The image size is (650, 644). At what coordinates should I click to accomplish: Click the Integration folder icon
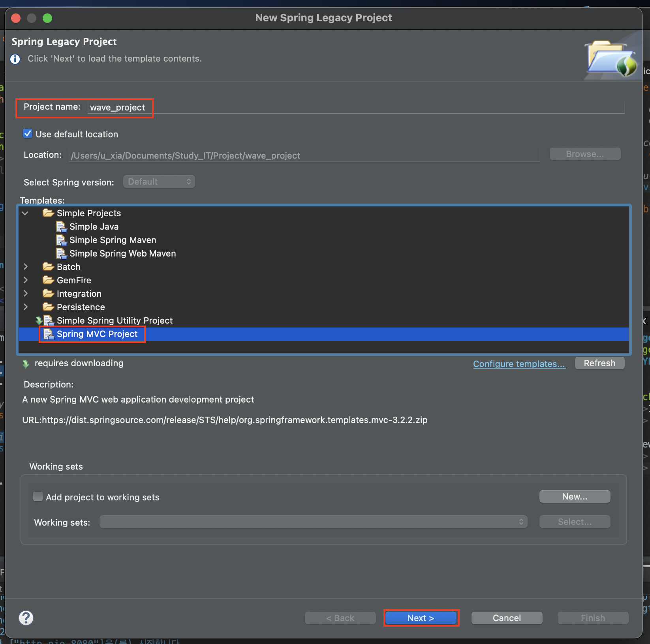48,294
